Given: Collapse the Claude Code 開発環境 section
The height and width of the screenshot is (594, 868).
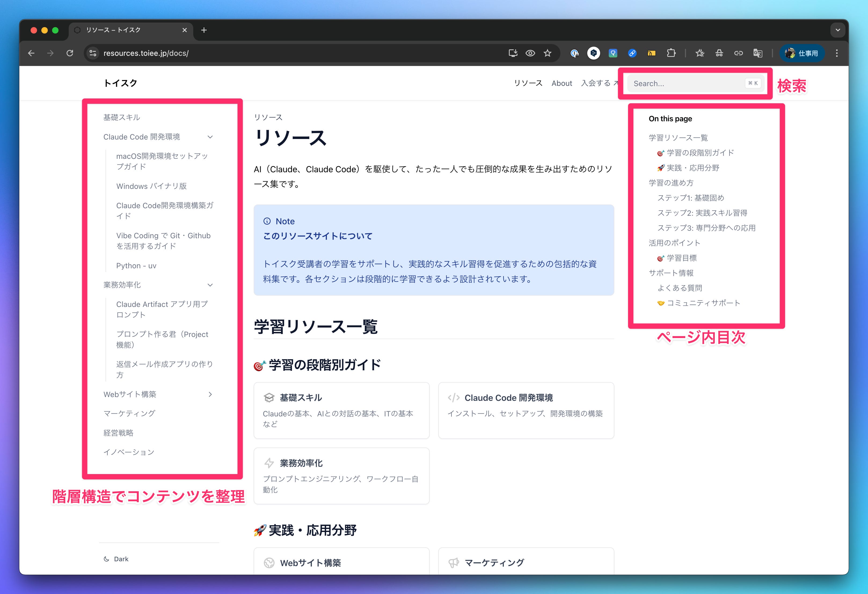Looking at the screenshot, I should (x=210, y=137).
